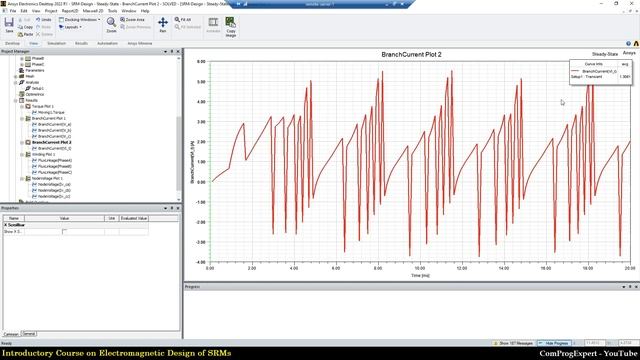Image resolution: width=640 pixels, height=360 pixels.
Task: Click the Fit Selected tool
Action: tap(188, 27)
